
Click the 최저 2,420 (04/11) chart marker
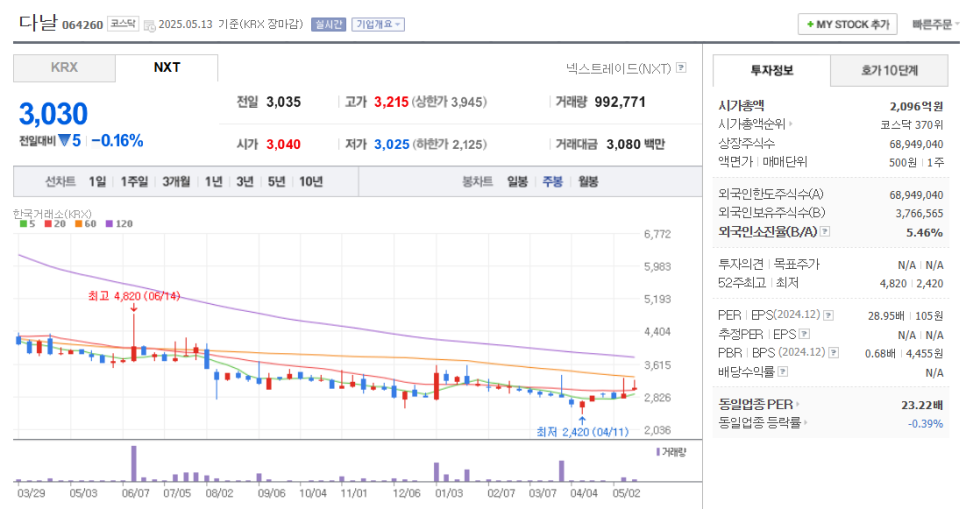(x=583, y=432)
